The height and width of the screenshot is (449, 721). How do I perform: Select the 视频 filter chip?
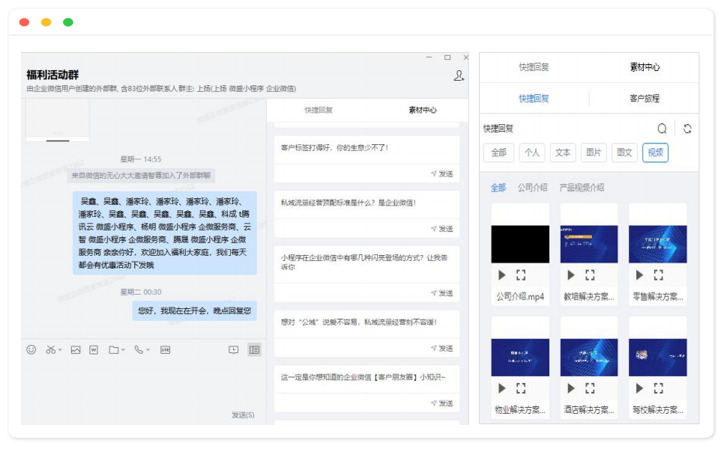(655, 153)
